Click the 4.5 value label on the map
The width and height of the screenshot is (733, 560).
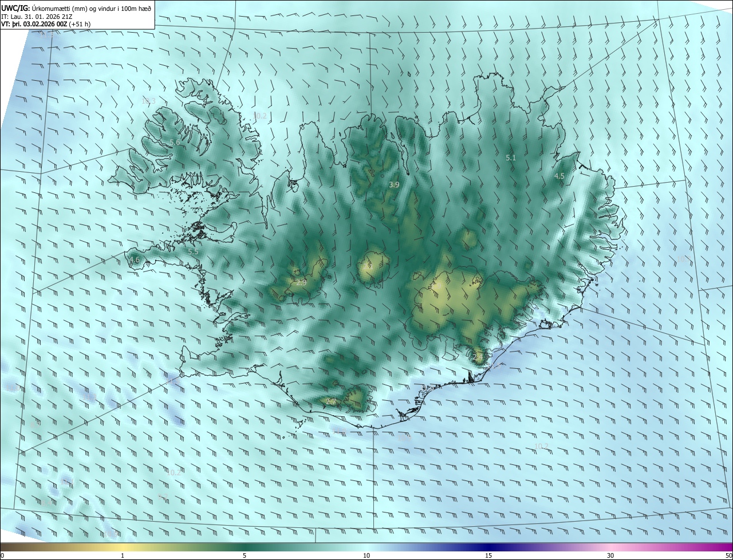559,176
